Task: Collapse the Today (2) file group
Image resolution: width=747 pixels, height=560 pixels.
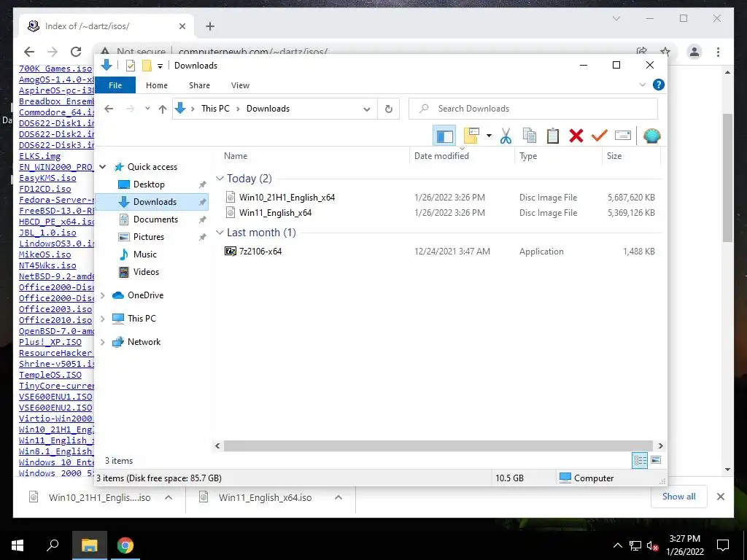Action: click(x=220, y=179)
